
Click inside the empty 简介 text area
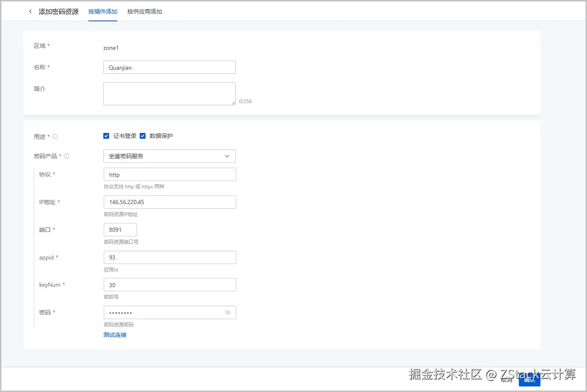click(169, 93)
